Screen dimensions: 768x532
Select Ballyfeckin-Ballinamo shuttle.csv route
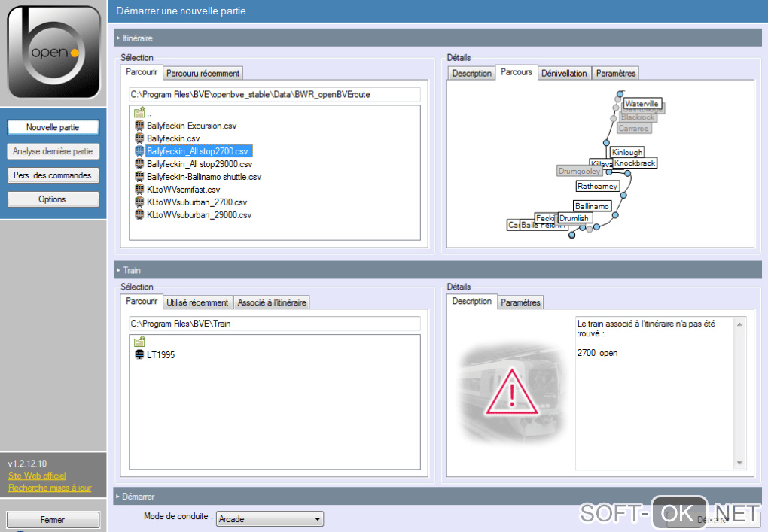204,177
